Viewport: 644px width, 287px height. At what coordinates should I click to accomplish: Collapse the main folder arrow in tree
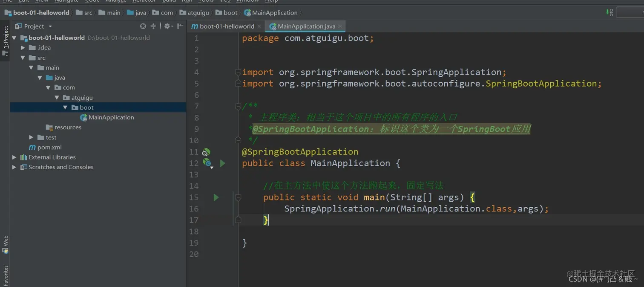[x=31, y=68]
